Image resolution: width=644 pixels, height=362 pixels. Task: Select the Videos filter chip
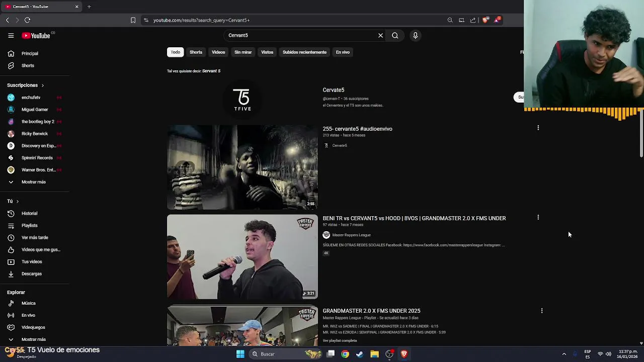(218, 52)
